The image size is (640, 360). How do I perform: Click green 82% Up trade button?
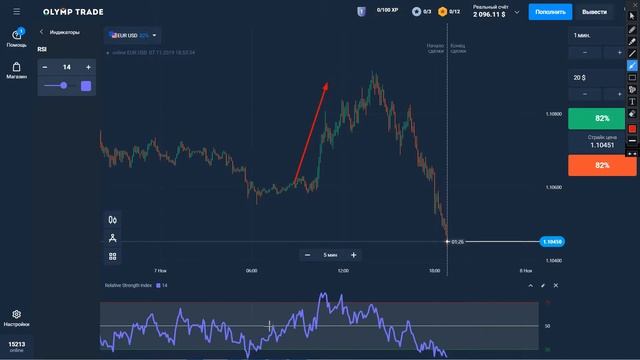[x=596, y=118]
